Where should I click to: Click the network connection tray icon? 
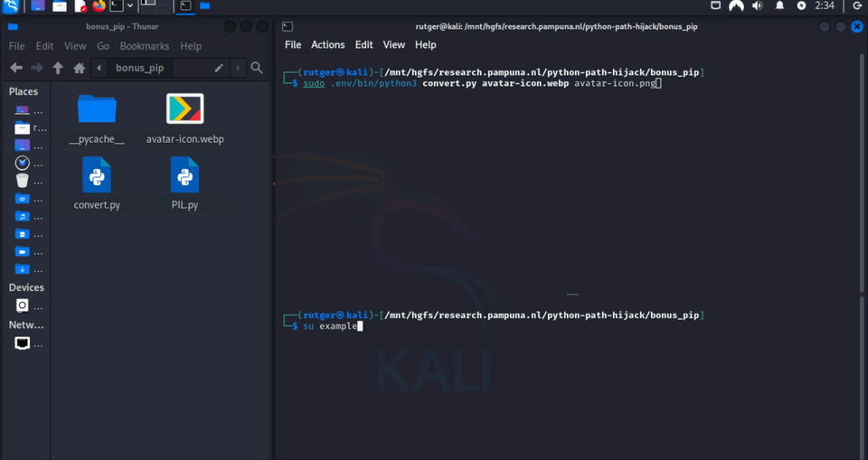(715, 5)
